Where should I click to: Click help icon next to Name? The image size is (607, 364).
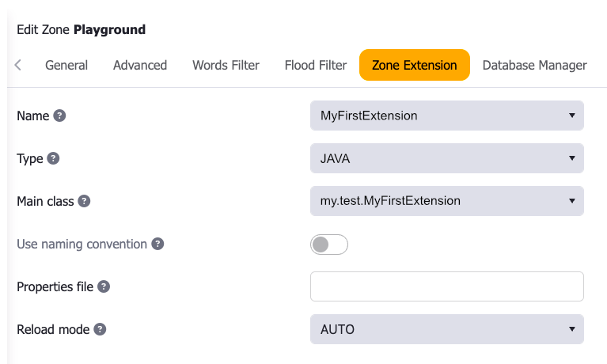[x=59, y=116]
